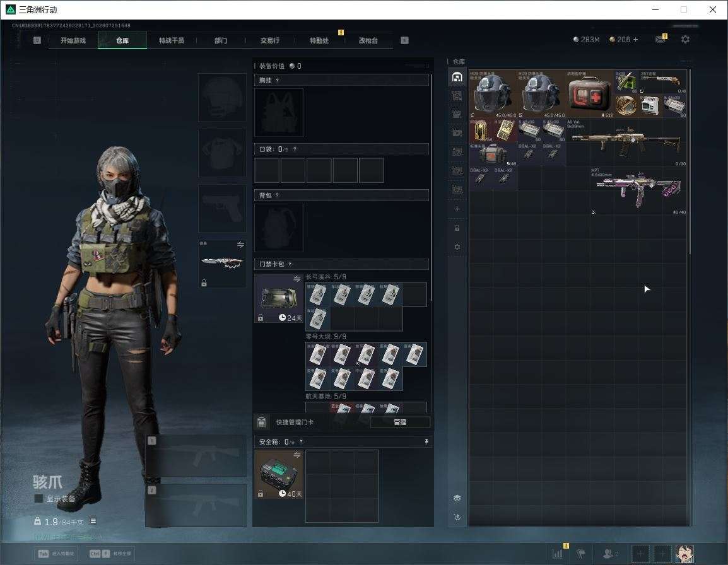Click the Tab hint for the 特勤处 shortcut
The width and height of the screenshot is (728, 565).
coord(57,554)
